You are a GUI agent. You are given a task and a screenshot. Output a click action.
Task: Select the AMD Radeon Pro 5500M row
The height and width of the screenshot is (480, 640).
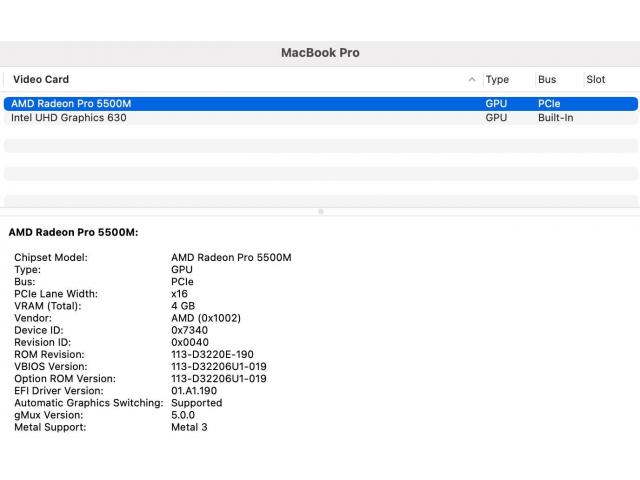tap(71, 104)
